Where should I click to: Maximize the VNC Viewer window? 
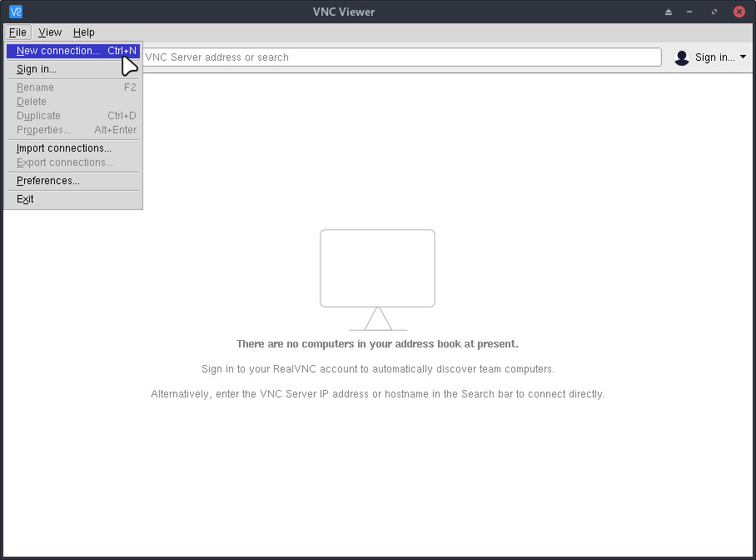[x=714, y=12]
